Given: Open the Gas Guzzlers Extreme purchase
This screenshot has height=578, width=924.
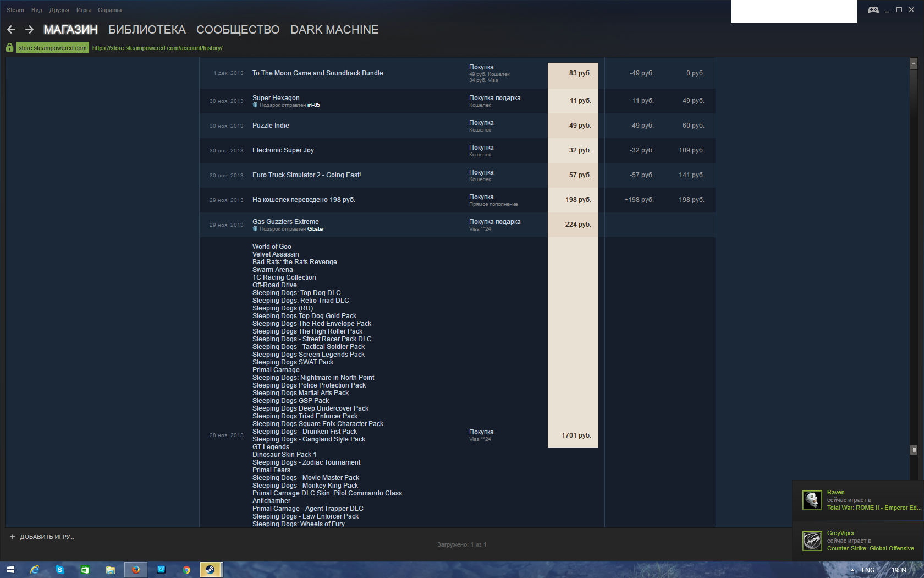Looking at the screenshot, I should point(285,222).
